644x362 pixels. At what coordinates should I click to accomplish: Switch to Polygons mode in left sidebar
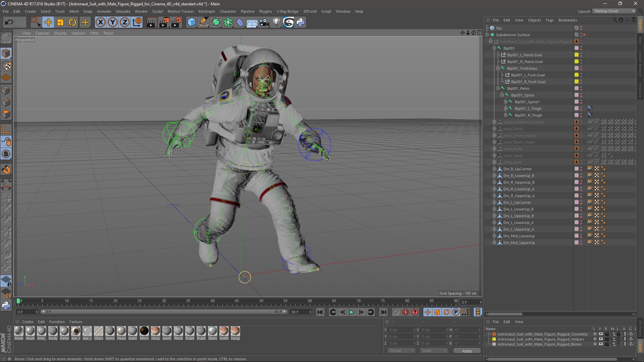pos(6,114)
